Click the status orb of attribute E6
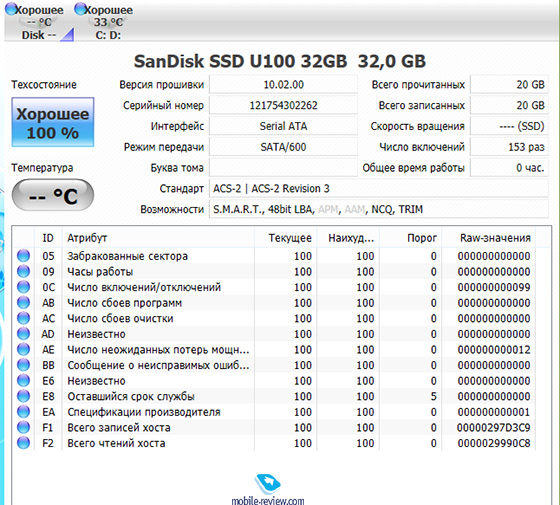Viewport: 560px width, 505px height. (24, 380)
